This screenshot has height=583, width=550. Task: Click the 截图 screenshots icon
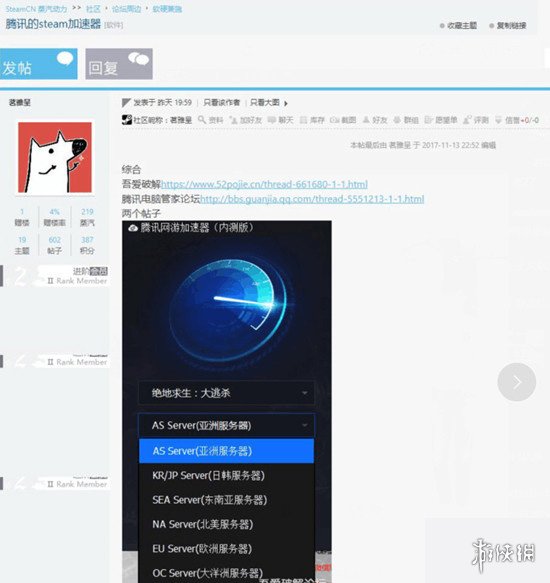334,120
